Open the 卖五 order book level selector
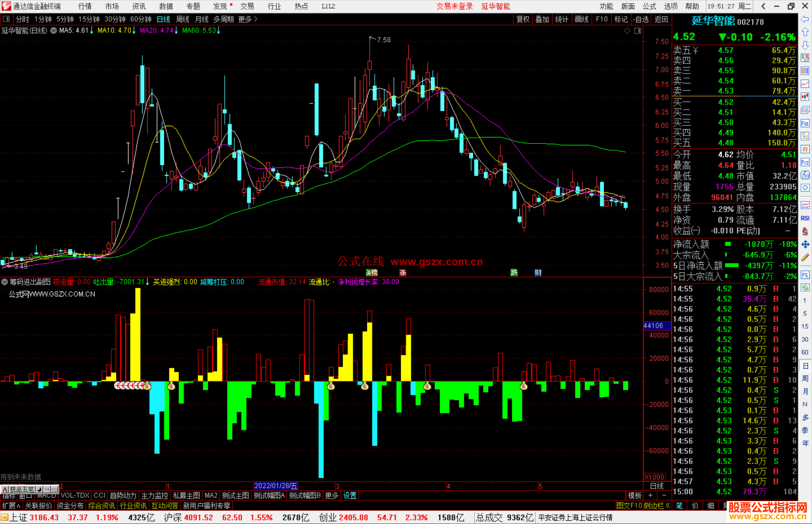This screenshot has width=812, height=524. [686, 50]
